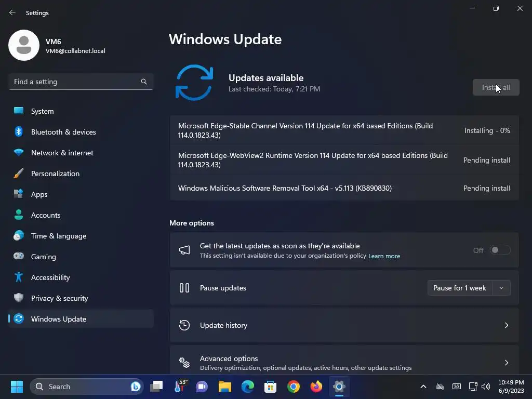Viewport: 532px width, 399px height.
Task: Follow the Learn more link
Action: click(x=384, y=256)
